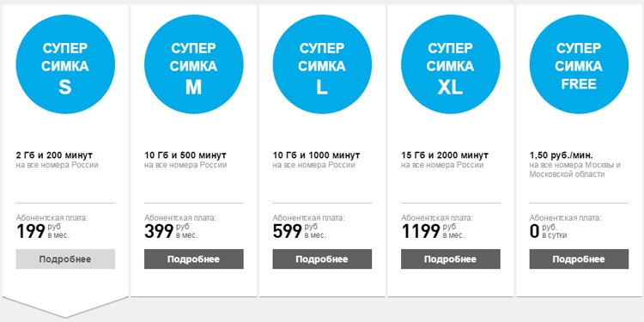
Task: Click the 199 руб monthly price
Action: [x=43, y=232]
